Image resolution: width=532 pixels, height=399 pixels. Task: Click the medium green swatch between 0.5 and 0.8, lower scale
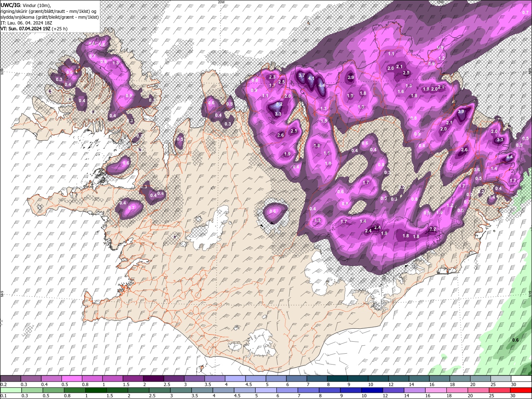[x=53, y=390]
